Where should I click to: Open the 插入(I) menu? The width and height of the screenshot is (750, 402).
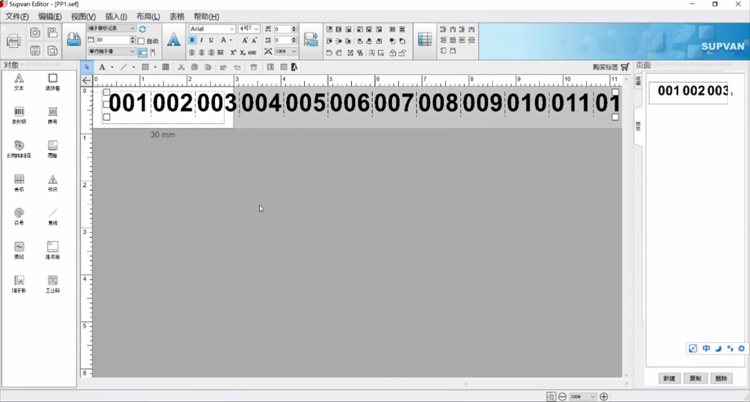pyautogui.click(x=116, y=17)
